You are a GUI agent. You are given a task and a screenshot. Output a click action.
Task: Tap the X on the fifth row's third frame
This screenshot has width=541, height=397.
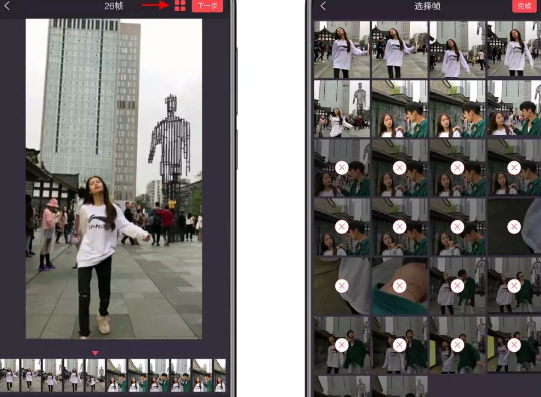coord(458,286)
